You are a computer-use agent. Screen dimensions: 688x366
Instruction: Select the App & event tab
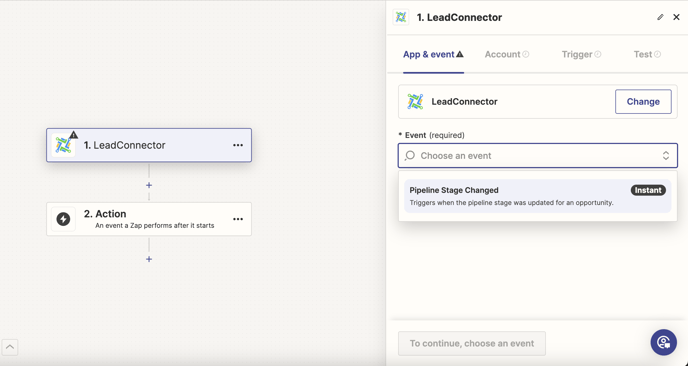pyautogui.click(x=433, y=54)
